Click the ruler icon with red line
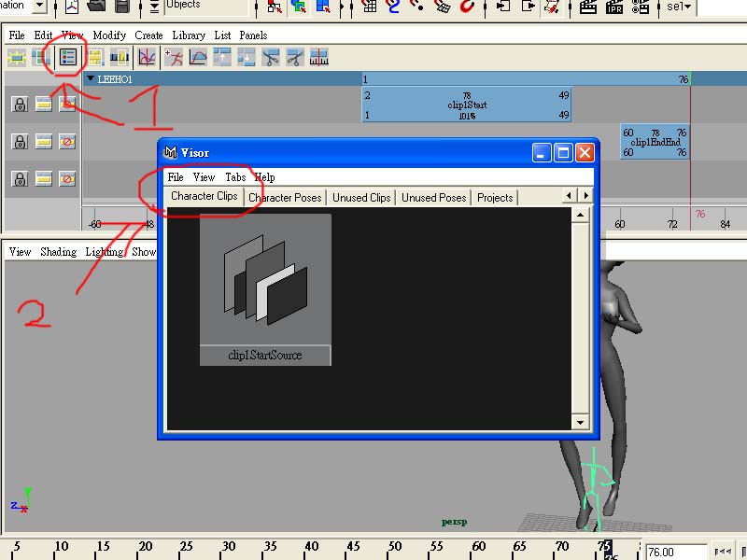 319,58
